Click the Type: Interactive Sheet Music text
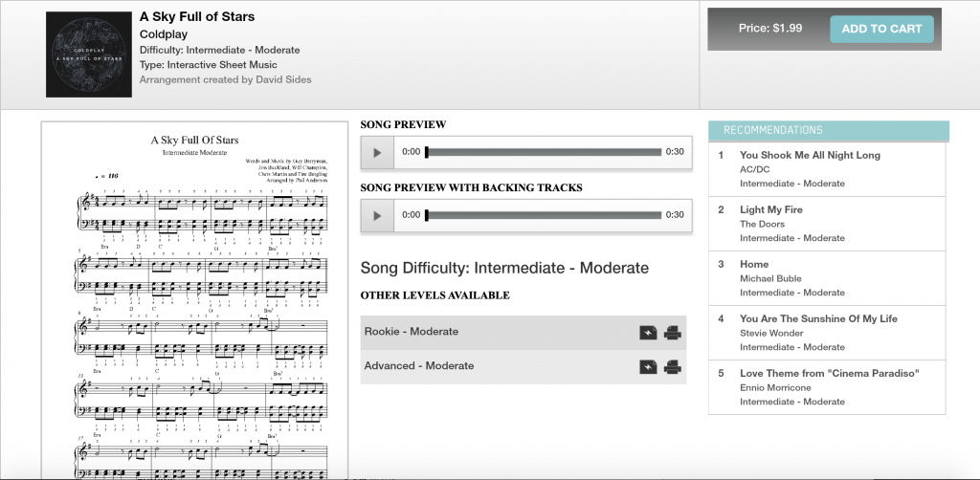Viewport: 980px width, 480px height. pos(208,65)
